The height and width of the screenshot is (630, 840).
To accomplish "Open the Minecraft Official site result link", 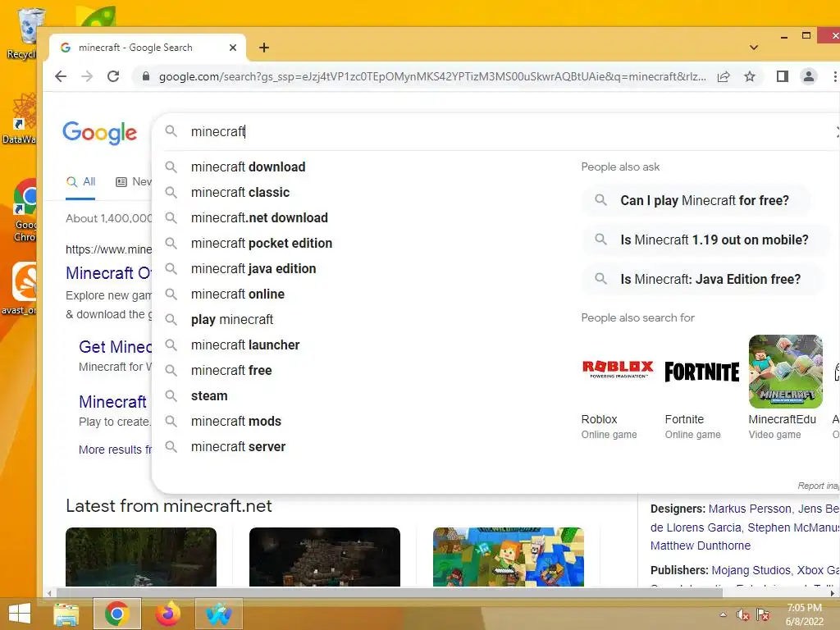I will 109,273.
